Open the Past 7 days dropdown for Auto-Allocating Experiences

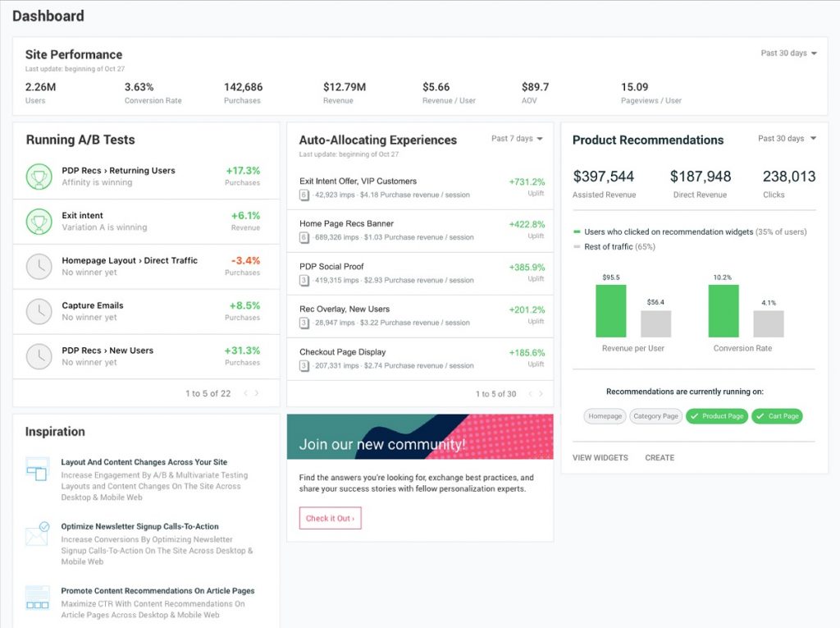coord(515,138)
